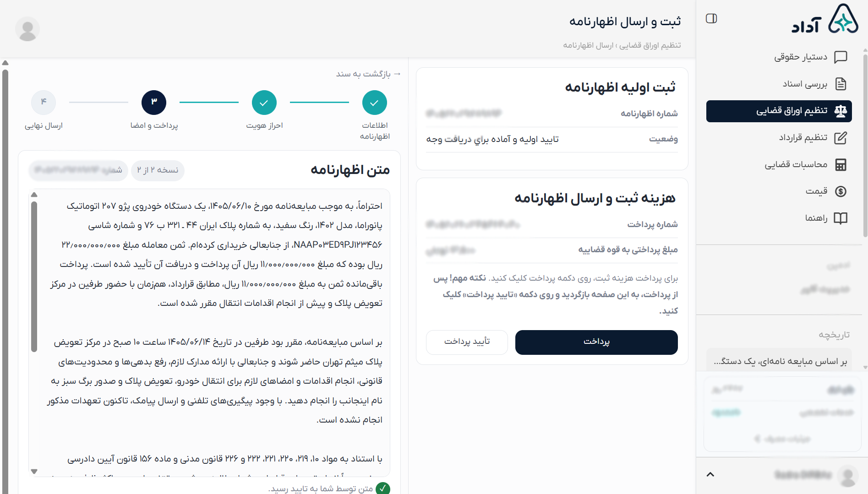Select the judicial papers scales icon
This screenshot has width=868, height=494.
pos(841,111)
